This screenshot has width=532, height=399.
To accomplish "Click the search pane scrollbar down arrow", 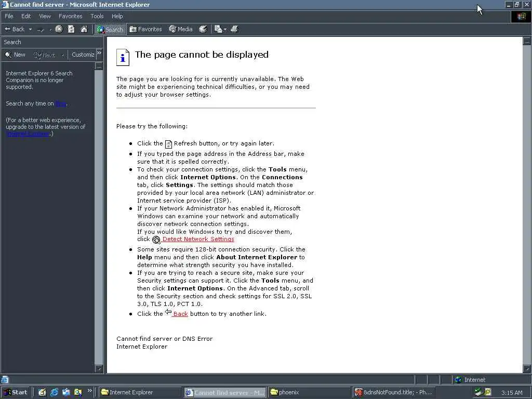I will pos(99,368).
